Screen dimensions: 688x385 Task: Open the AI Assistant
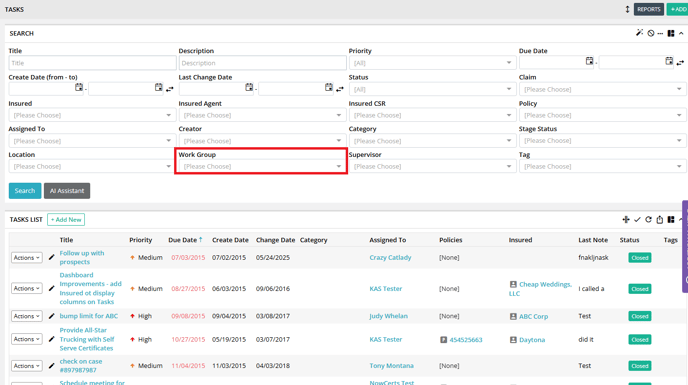(67, 191)
